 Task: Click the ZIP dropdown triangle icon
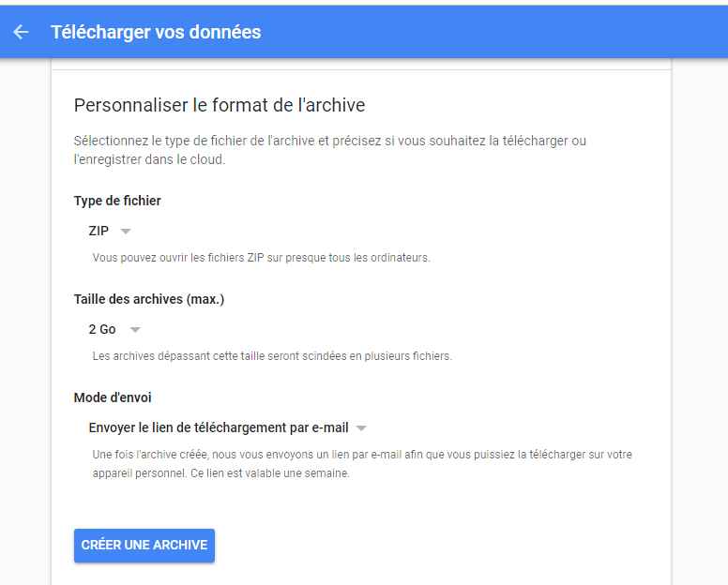point(126,231)
